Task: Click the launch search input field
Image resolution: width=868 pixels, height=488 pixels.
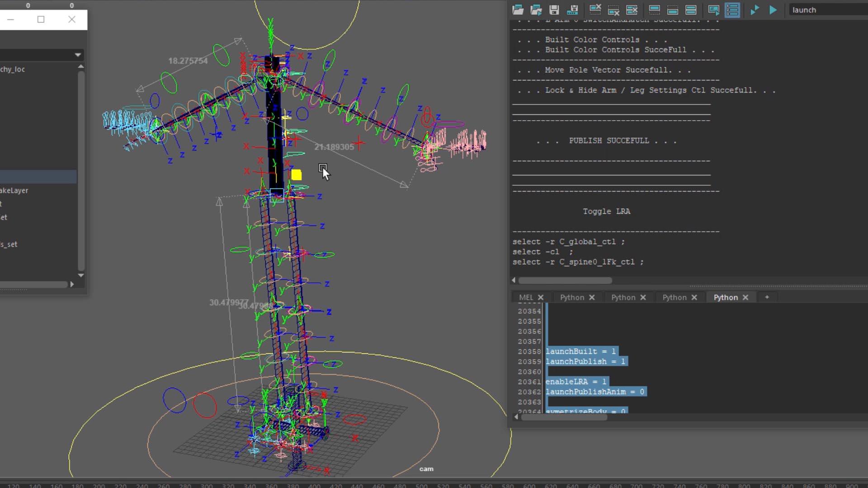Action: click(827, 10)
